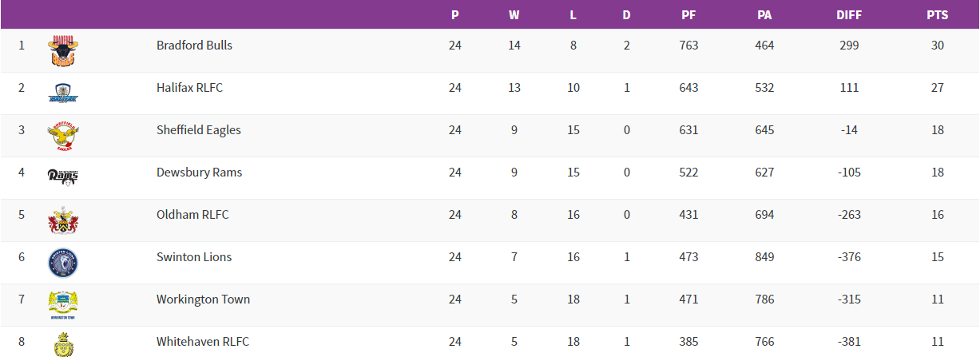Click the PF column header
980x357 pixels.
click(688, 15)
